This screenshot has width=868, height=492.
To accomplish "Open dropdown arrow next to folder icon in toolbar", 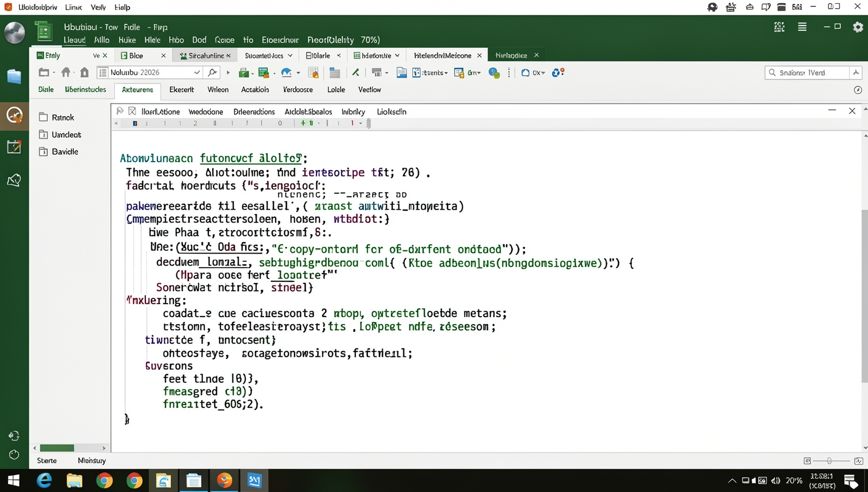I will point(54,73).
